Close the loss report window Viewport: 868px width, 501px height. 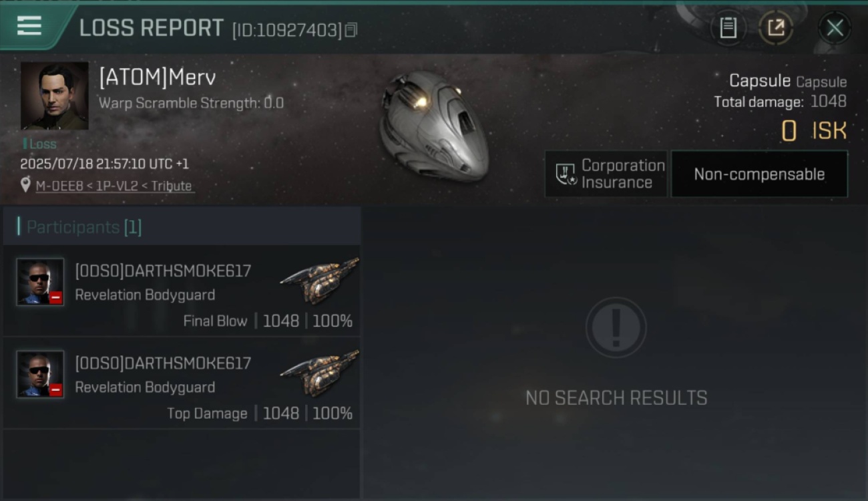pos(835,27)
